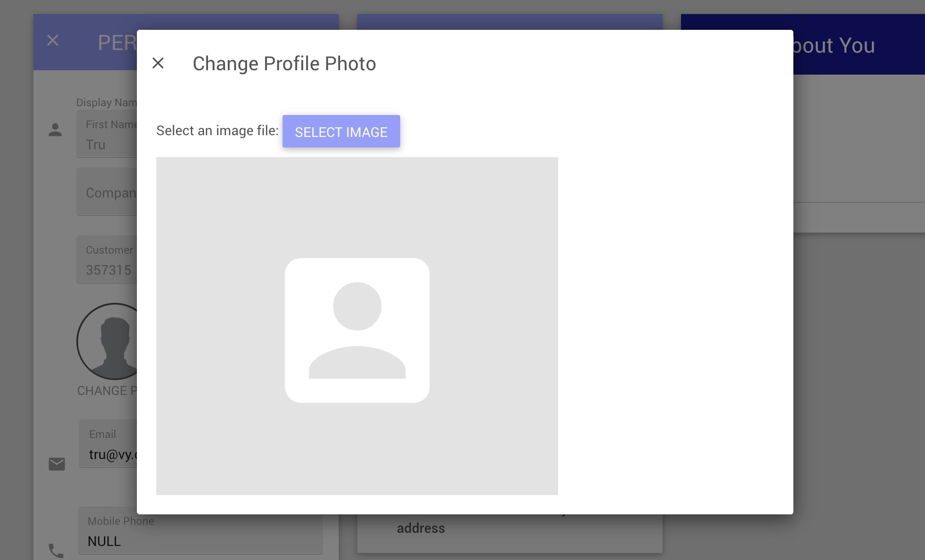Click the 'bout You' heading in right panel
Viewport: 925px width, 560px height.
(834, 45)
